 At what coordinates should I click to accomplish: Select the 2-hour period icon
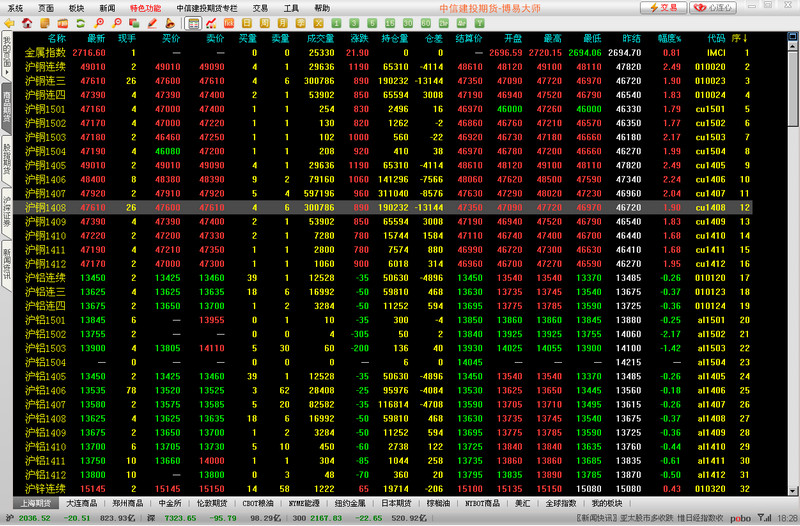444,21
